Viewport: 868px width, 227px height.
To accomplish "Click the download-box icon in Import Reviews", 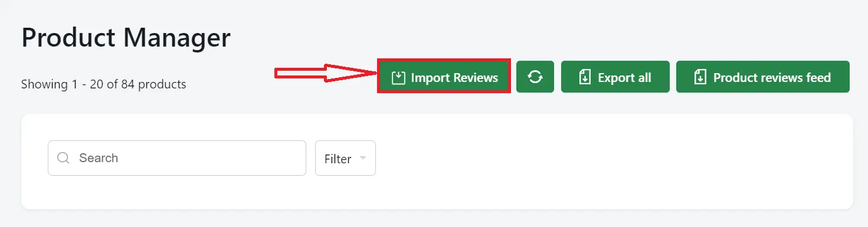I will [398, 78].
